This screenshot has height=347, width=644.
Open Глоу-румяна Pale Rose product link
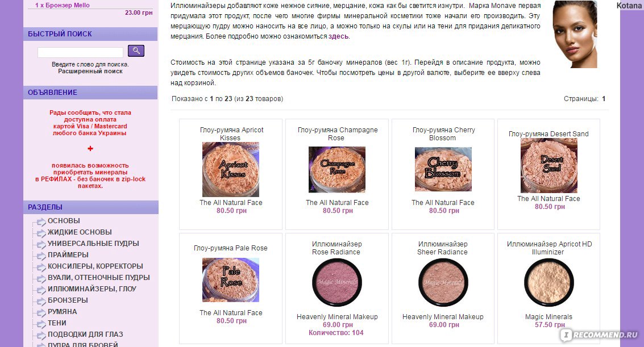click(230, 248)
